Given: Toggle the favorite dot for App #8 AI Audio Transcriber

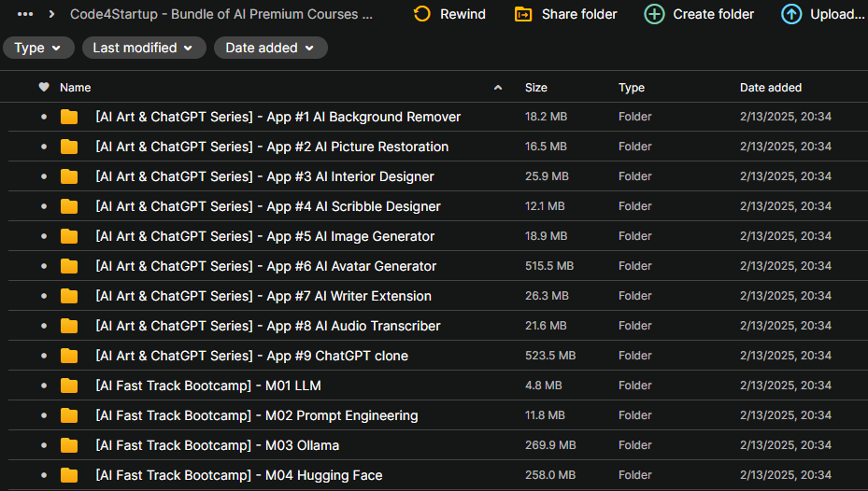Looking at the screenshot, I should coord(44,326).
